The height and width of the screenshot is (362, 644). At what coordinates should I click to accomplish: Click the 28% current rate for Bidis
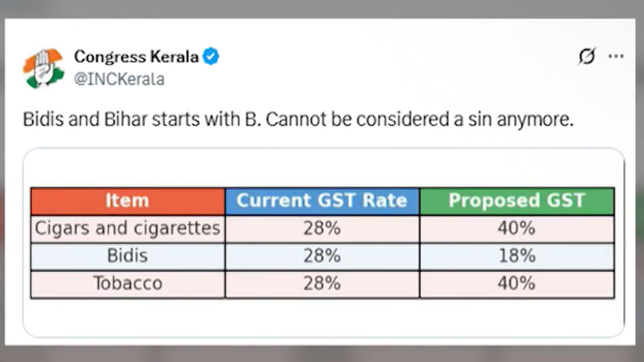tap(322, 256)
